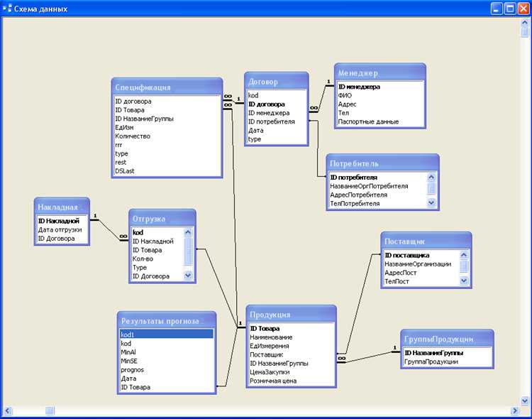The height and width of the screenshot is (419, 532).
Task: Select the Потребитель table header
Action: [382, 163]
